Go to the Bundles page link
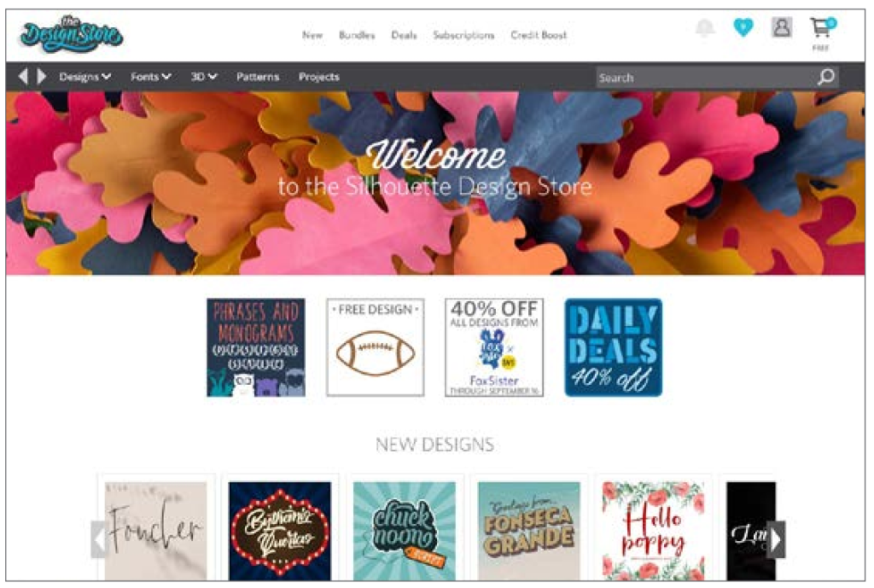This screenshot has height=588, width=874. coord(357,35)
